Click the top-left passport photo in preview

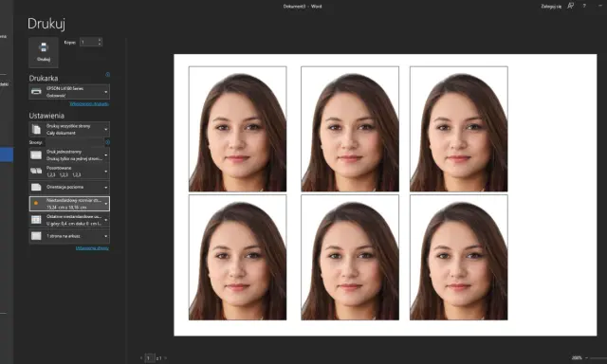click(x=238, y=129)
